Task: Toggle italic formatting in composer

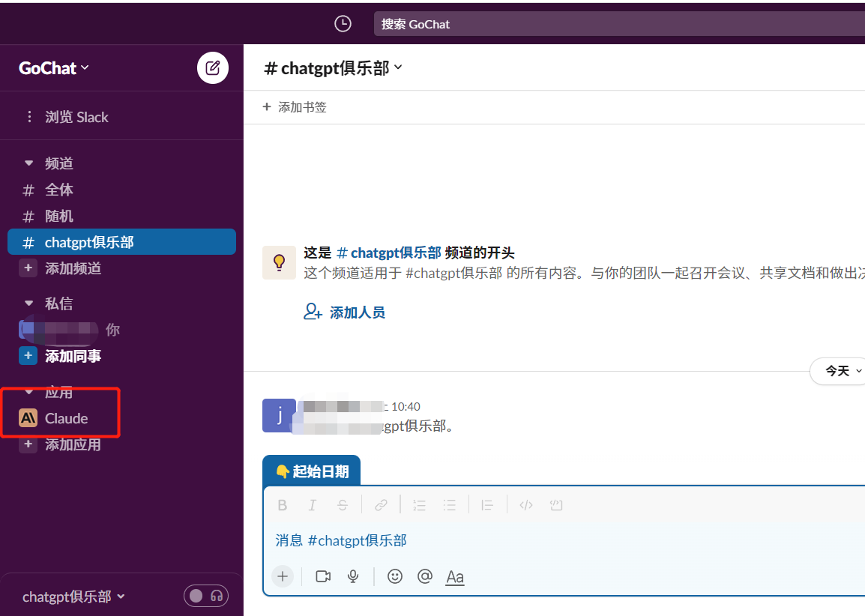Action: [313, 505]
